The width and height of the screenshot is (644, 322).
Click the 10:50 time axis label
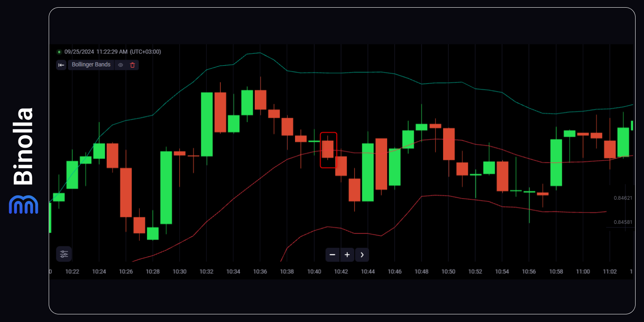click(x=448, y=272)
